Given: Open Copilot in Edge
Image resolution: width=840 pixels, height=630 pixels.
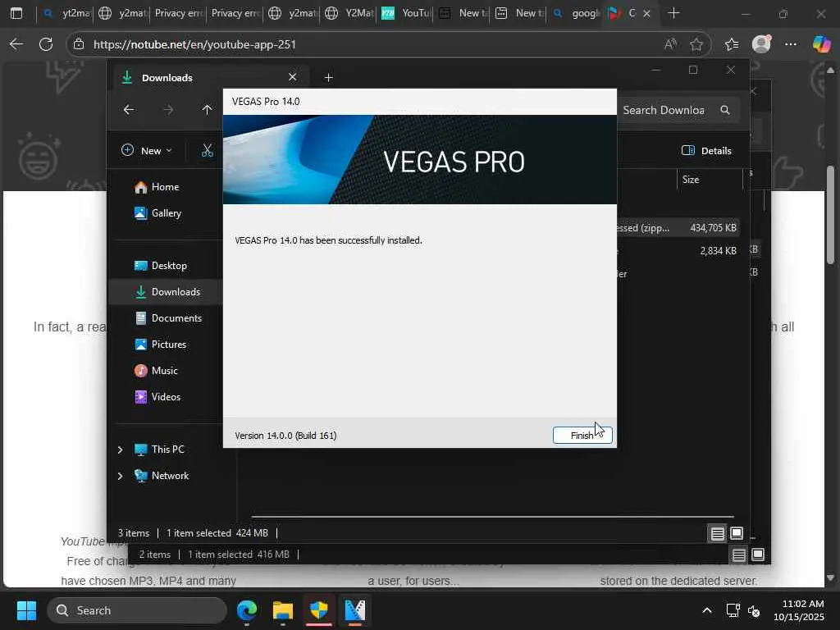Looking at the screenshot, I should (821, 44).
